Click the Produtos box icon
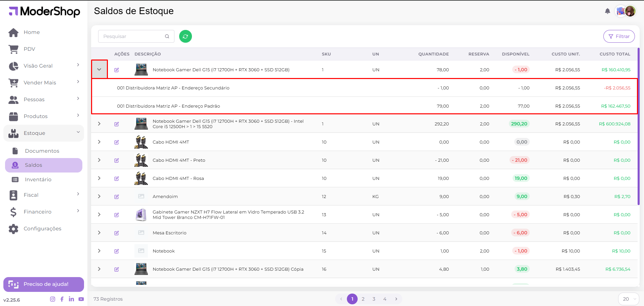 (x=13, y=116)
